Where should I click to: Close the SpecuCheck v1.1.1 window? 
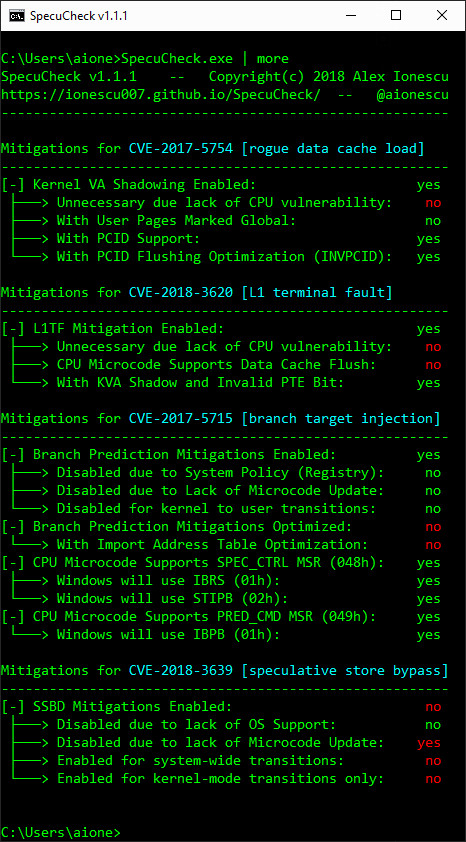(442, 16)
